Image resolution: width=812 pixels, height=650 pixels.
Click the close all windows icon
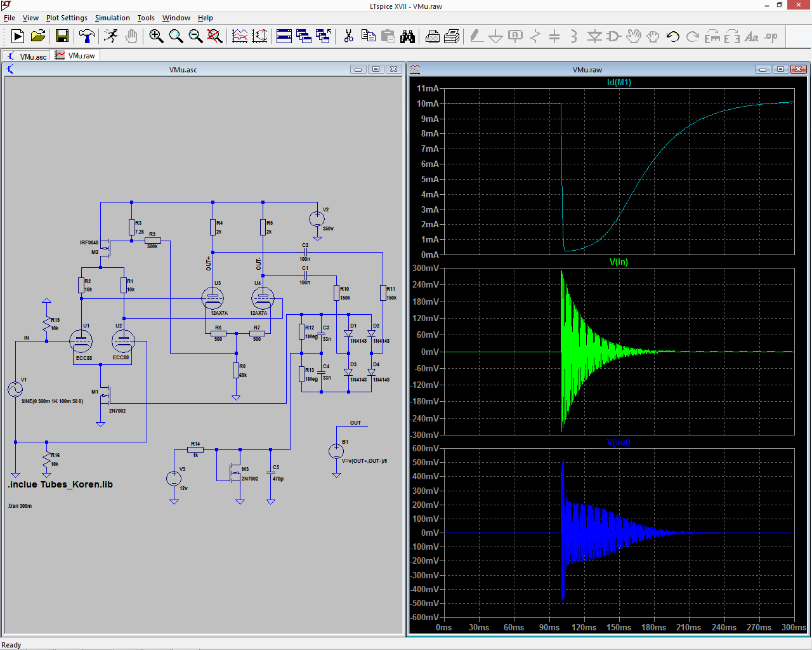[324, 36]
